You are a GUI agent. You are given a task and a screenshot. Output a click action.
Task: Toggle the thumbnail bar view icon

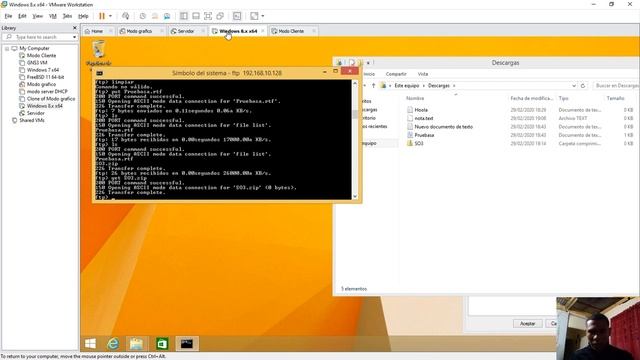pyautogui.click(x=196, y=16)
